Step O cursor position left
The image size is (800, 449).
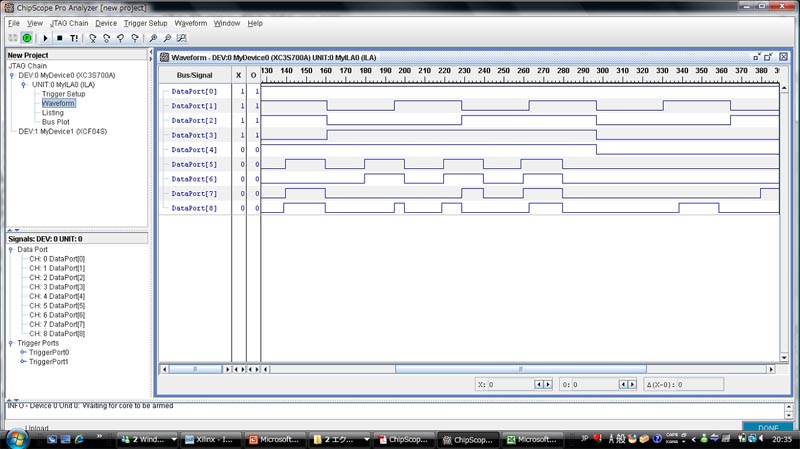pos(623,384)
